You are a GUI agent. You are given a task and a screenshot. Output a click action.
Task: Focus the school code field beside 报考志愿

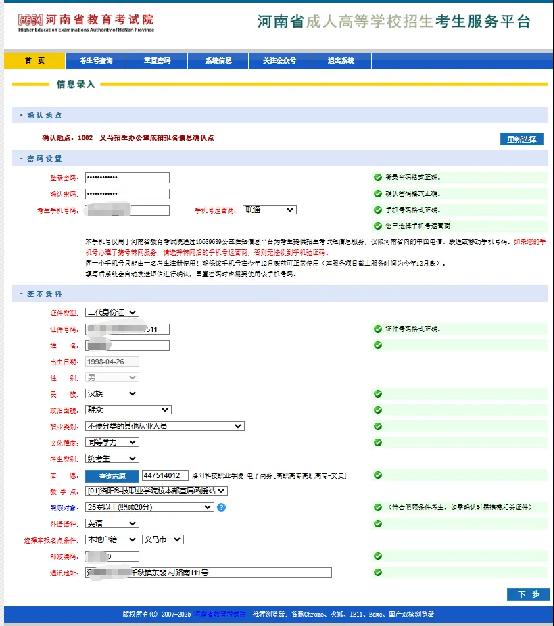click(x=165, y=476)
